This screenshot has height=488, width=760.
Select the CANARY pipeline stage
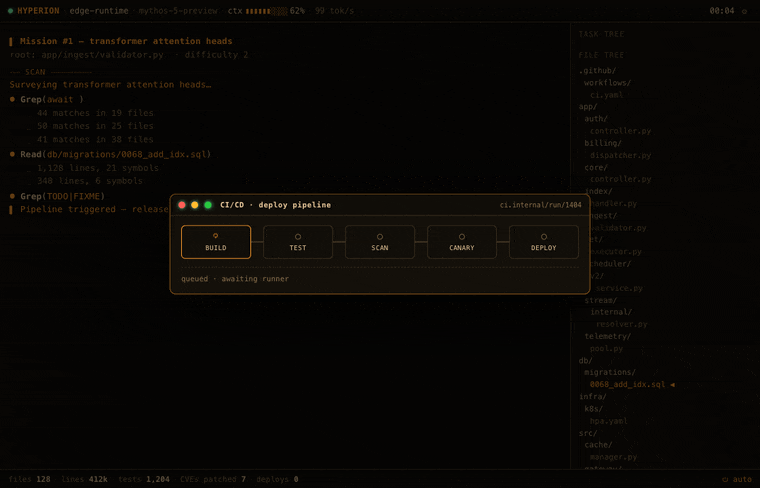click(x=461, y=242)
